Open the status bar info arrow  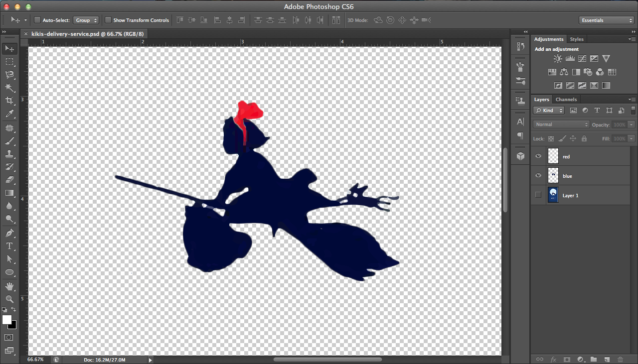(150, 360)
